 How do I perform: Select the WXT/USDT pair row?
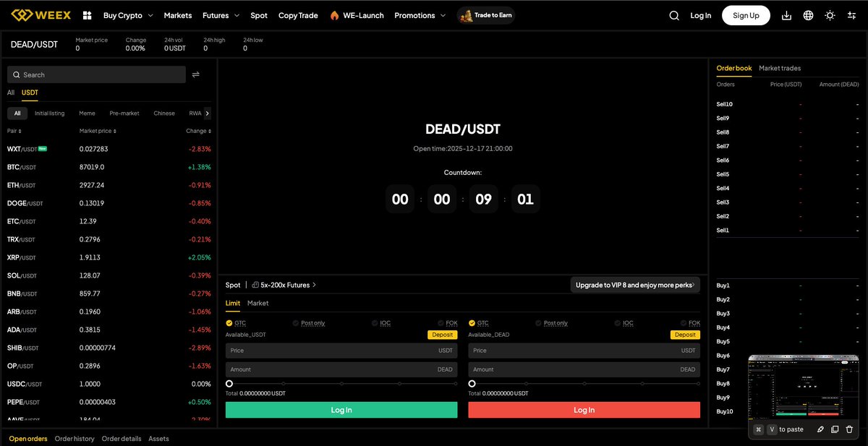109,149
